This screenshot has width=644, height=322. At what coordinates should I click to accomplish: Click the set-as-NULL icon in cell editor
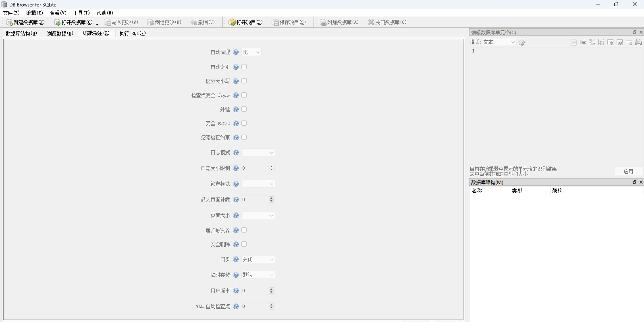[629, 42]
